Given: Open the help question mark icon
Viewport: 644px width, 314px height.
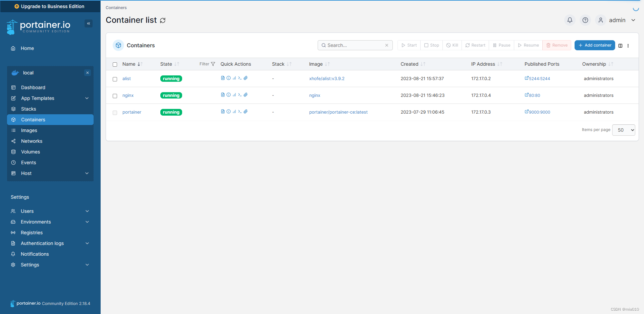Looking at the screenshot, I should (585, 20).
